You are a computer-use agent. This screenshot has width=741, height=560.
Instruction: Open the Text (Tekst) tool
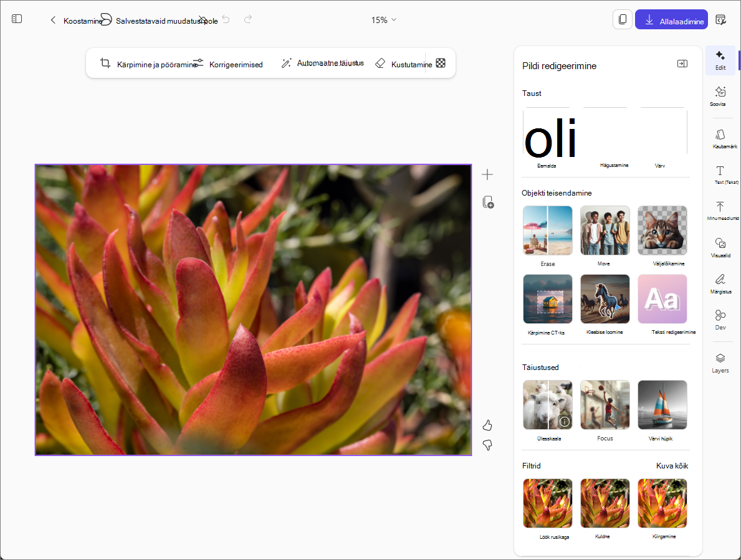point(720,174)
